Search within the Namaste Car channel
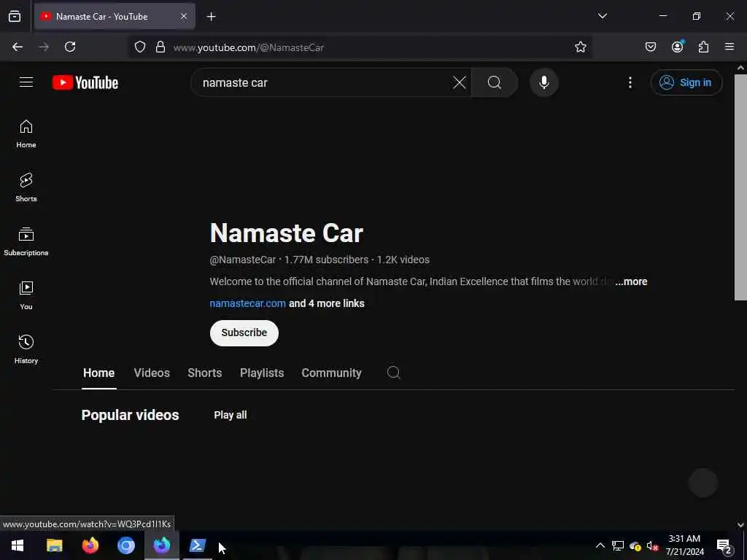This screenshot has height=560, width=747. click(393, 373)
